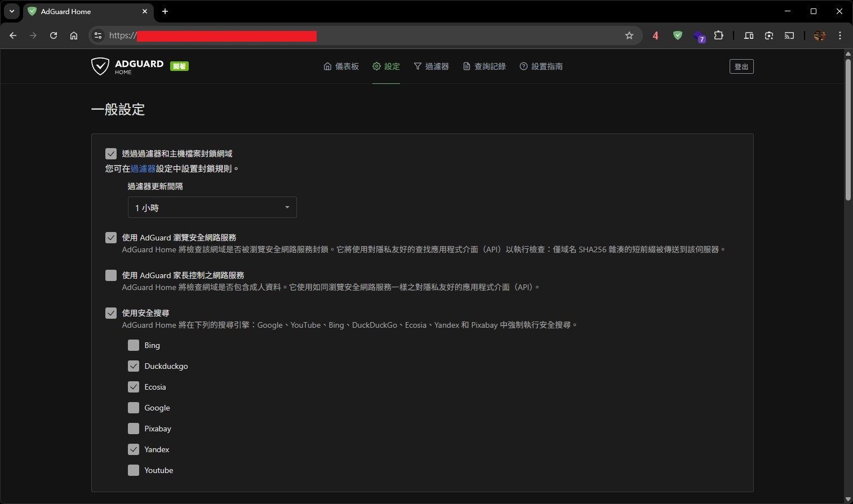View 查詢記錄 query log
Image resolution: width=853 pixels, height=504 pixels.
(483, 66)
